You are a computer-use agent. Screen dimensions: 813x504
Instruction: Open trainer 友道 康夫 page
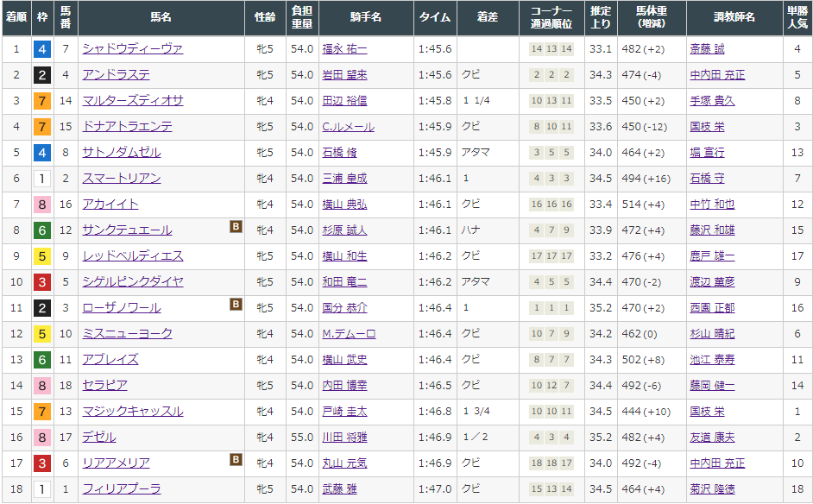pos(712,438)
